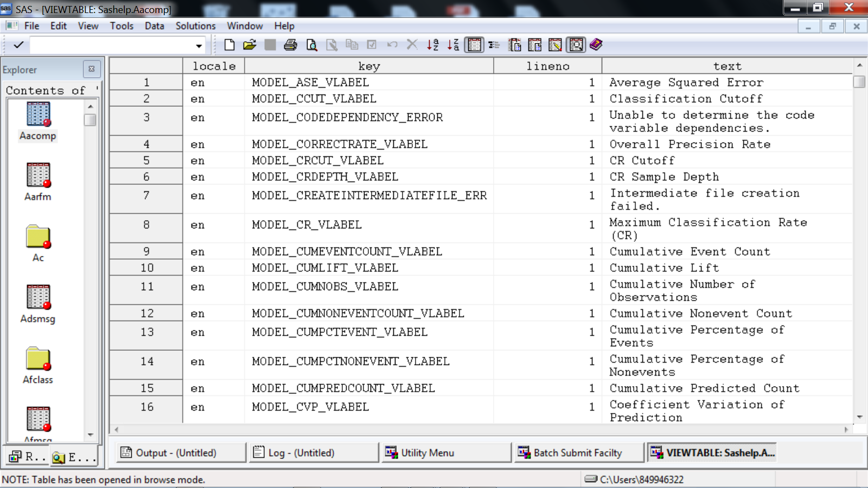Print the table with the Print icon

tap(291, 45)
